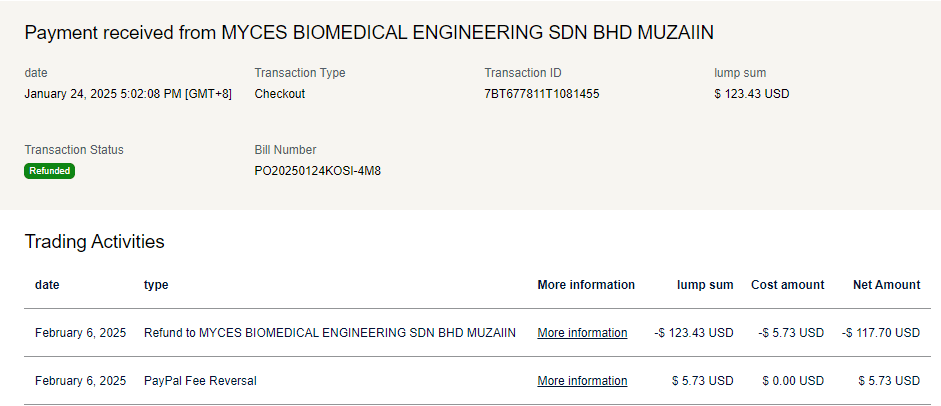Click the Trading Activities section heading
941x406 pixels.
point(94,242)
